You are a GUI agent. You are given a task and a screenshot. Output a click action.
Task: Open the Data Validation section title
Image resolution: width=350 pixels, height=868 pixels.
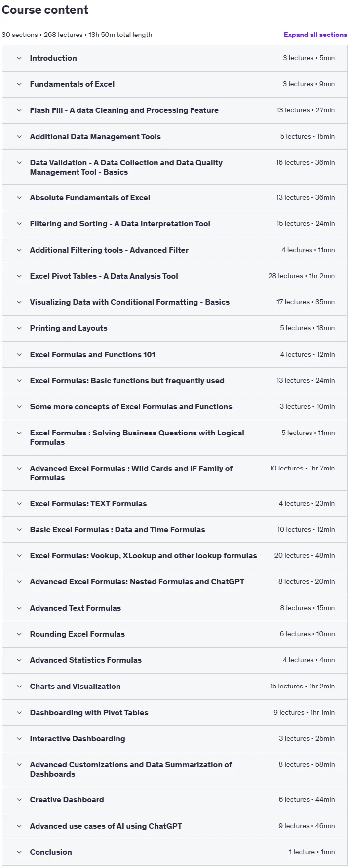coord(126,167)
